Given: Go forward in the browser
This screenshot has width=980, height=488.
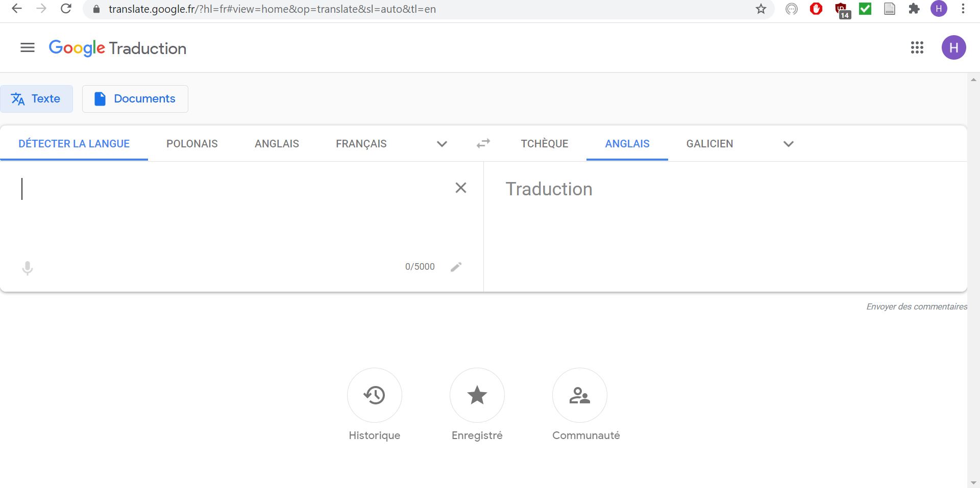Looking at the screenshot, I should point(41,9).
